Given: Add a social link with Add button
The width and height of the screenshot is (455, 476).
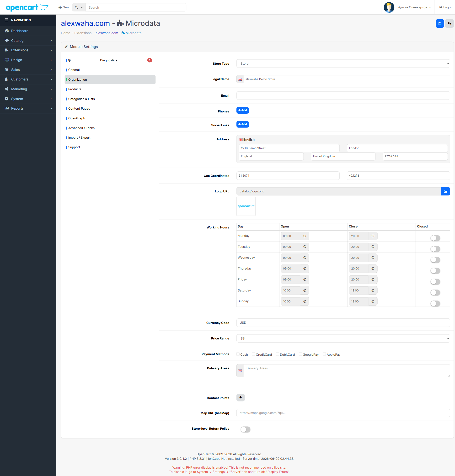Looking at the screenshot, I should [242, 124].
